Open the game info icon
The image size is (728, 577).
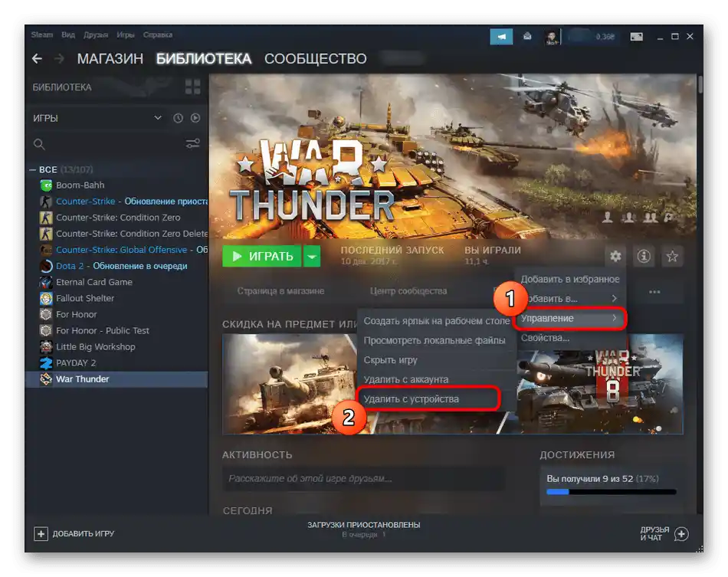[x=644, y=256]
